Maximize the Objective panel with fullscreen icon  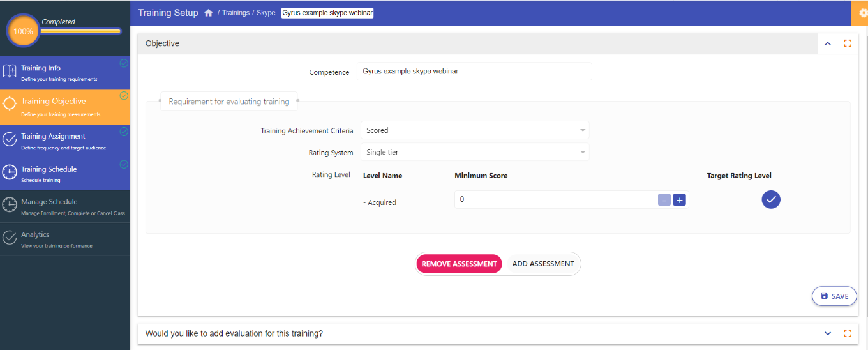click(848, 43)
